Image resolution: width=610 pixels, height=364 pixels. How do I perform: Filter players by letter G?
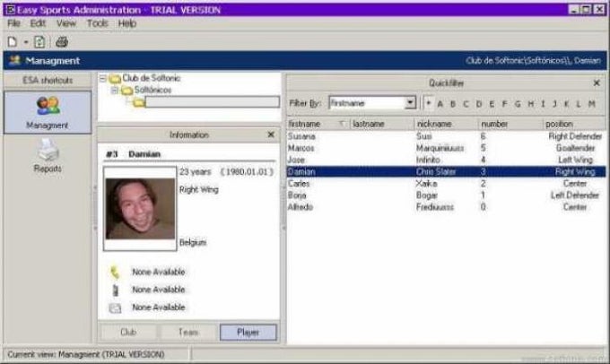(x=518, y=104)
